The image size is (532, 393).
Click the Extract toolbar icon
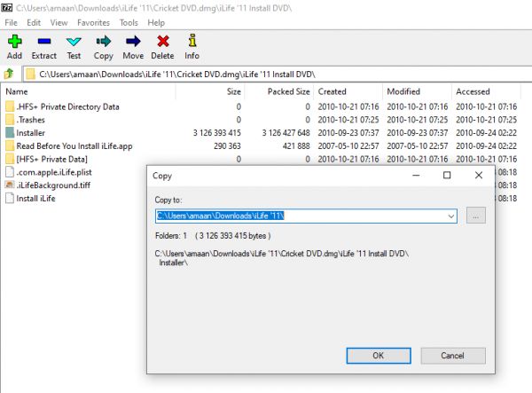[x=43, y=41]
